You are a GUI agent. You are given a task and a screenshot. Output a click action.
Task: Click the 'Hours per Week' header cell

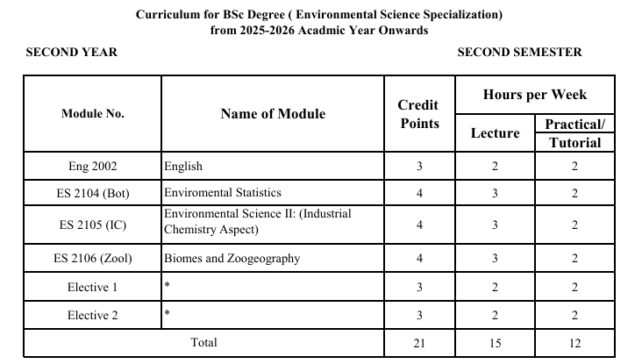pyautogui.click(x=534, y=95)
